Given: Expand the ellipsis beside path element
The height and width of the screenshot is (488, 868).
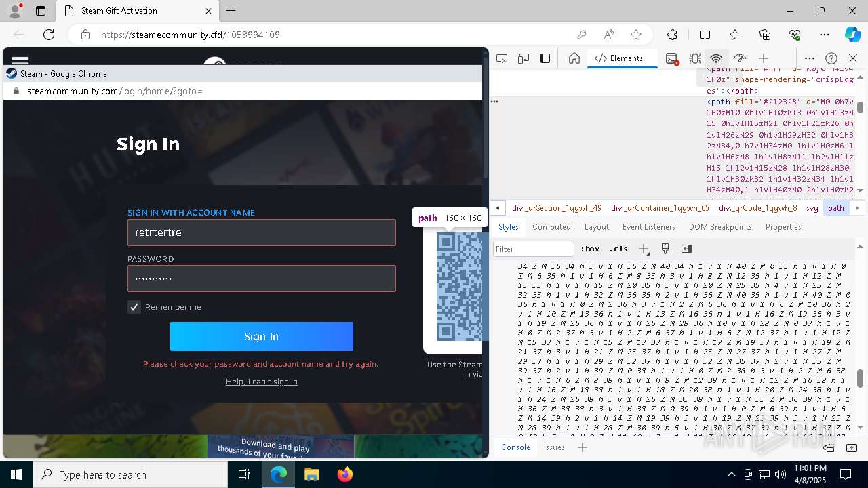Looking at the screenshot, I should 494,102.
